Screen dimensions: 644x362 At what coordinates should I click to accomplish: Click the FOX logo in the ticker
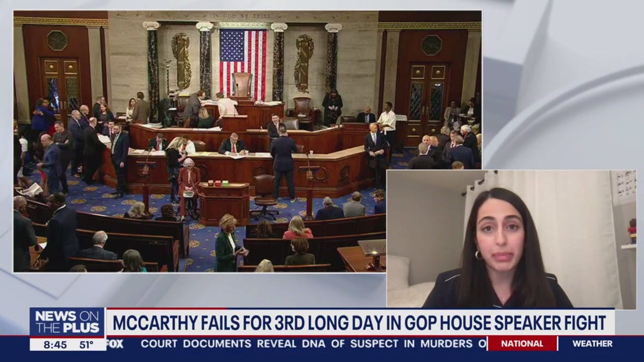tap(115, 344)
